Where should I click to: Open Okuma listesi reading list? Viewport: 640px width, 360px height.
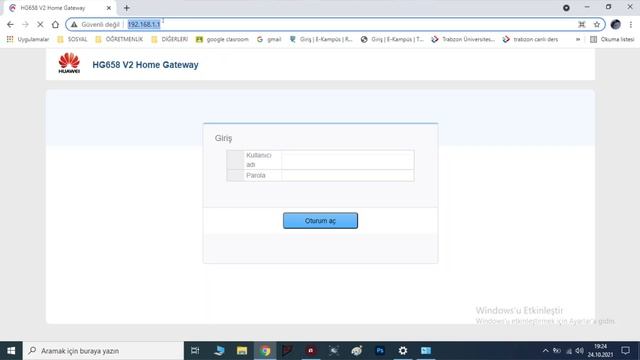coord(612,39)
